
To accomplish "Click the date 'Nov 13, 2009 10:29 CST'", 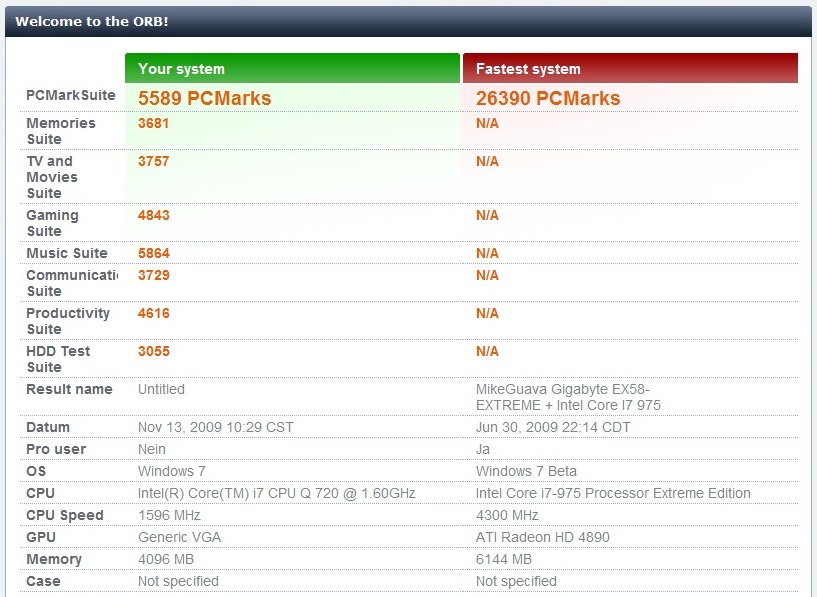I will pos(215,427).
